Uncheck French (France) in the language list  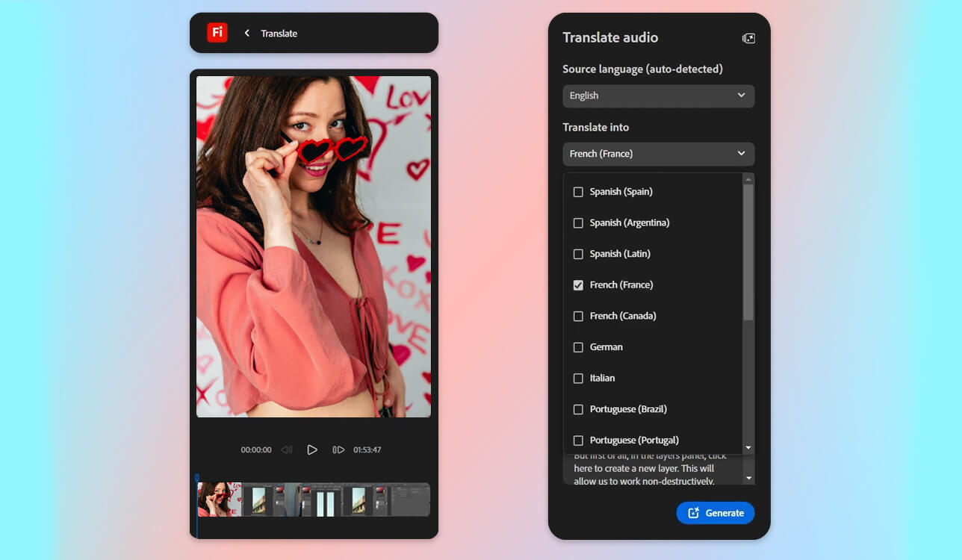(578, 284)
